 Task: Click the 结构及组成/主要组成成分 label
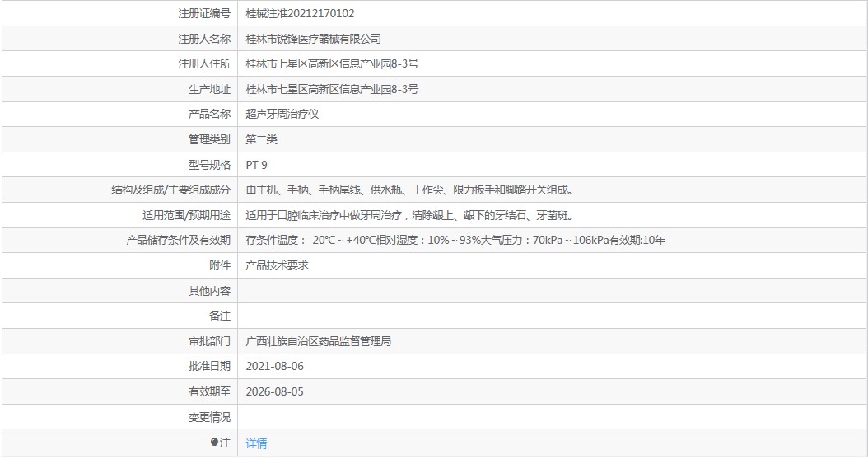pyautogui.click(x=171, y=190)
